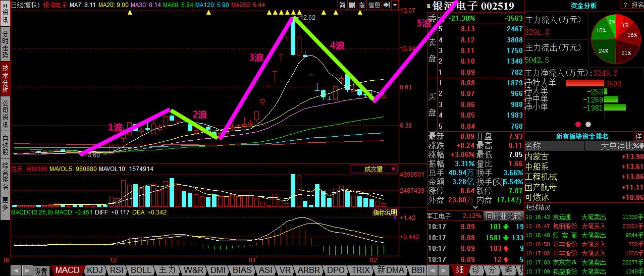This screenshot has width=644, height=276.
Task: Open the 同行业比较 comparison button
Action: [503, 216]
